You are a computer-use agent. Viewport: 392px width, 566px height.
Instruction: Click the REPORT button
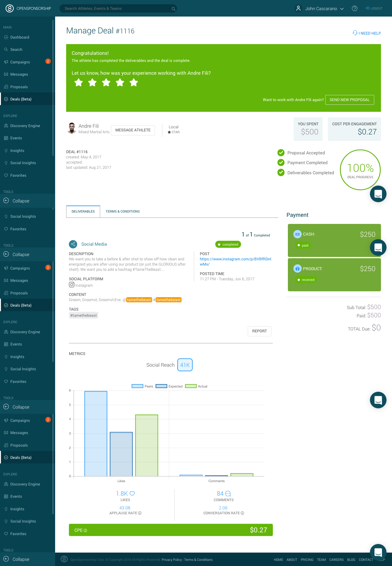pos(259,331)
